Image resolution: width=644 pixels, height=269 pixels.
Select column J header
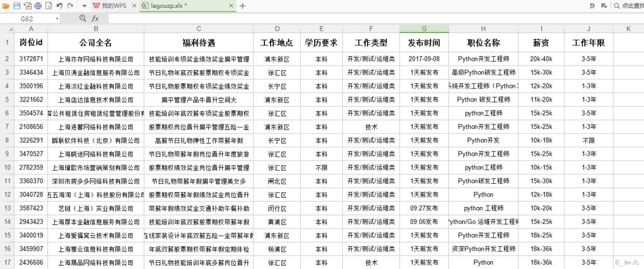coord(588,29)
